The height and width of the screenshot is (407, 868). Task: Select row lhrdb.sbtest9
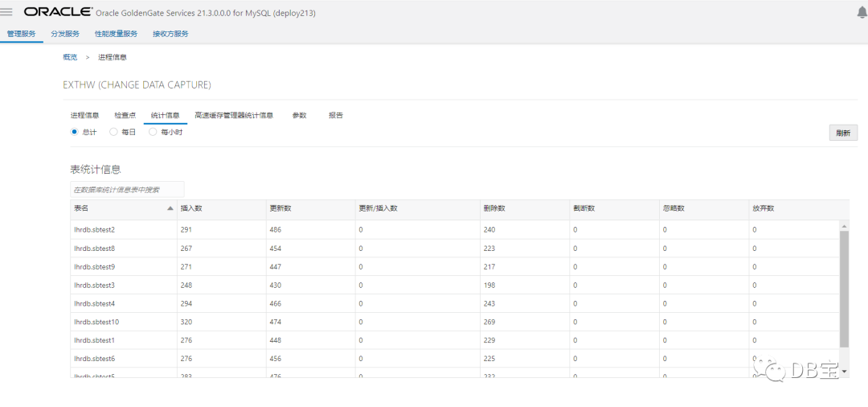[455, 267]
